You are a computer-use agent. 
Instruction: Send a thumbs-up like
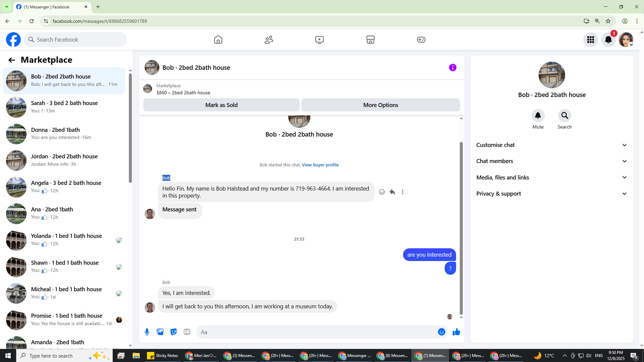tap(456, 332)
